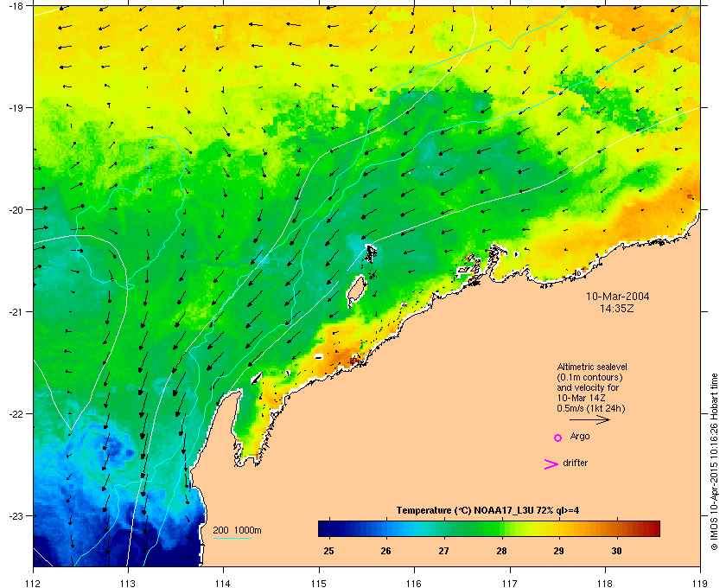Click longitude axis label 116
The image size is (726, 588).
click(x=414, y=584)
